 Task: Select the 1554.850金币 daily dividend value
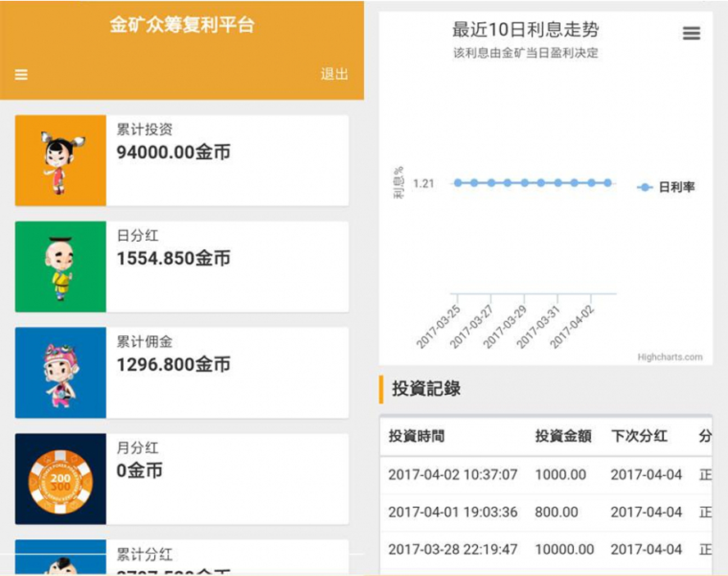[173, 259]
